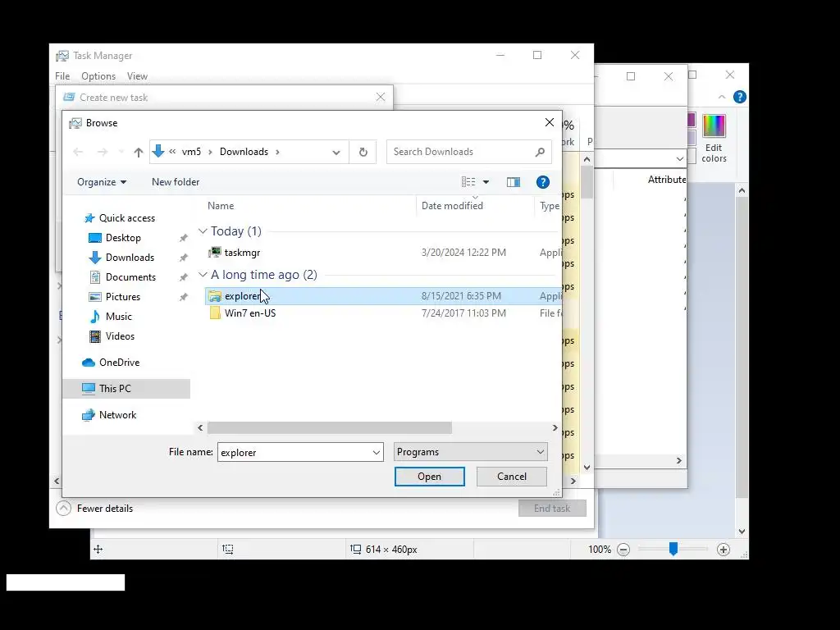The image size is (840, 630).
Task: Click the Forward arrow in Browse dialog
Action: click(103, 152)
